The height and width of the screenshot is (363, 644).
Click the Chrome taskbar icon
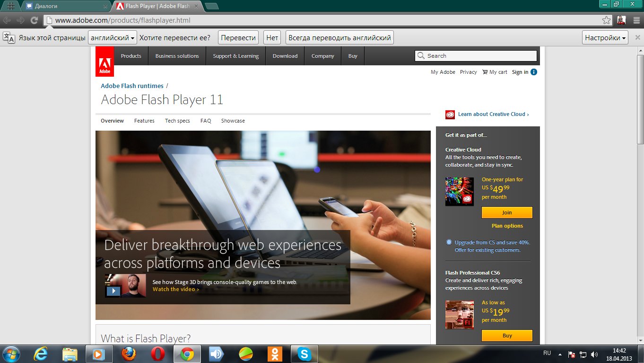(x=187, y=354)
